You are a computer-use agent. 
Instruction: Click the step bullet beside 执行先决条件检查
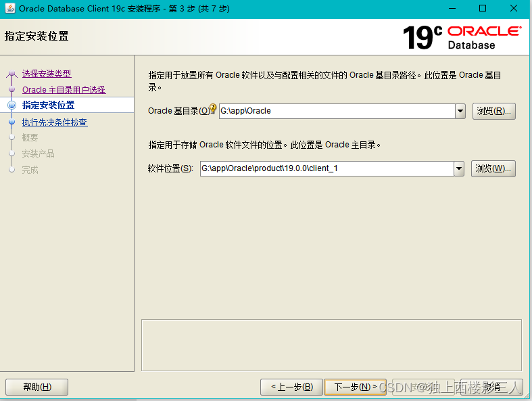(12, 122)
